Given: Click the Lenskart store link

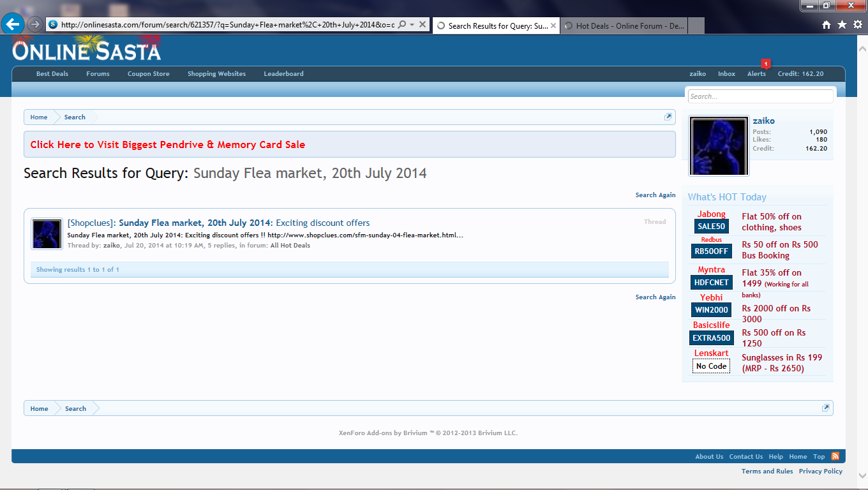Looking at the screenshot, I should point(711,353).
